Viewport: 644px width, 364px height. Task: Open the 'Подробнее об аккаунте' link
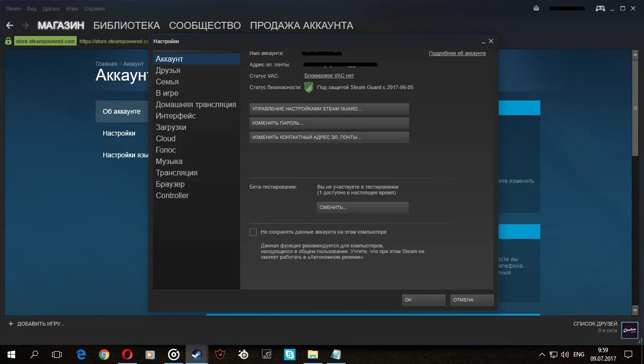tap(457, 53)
